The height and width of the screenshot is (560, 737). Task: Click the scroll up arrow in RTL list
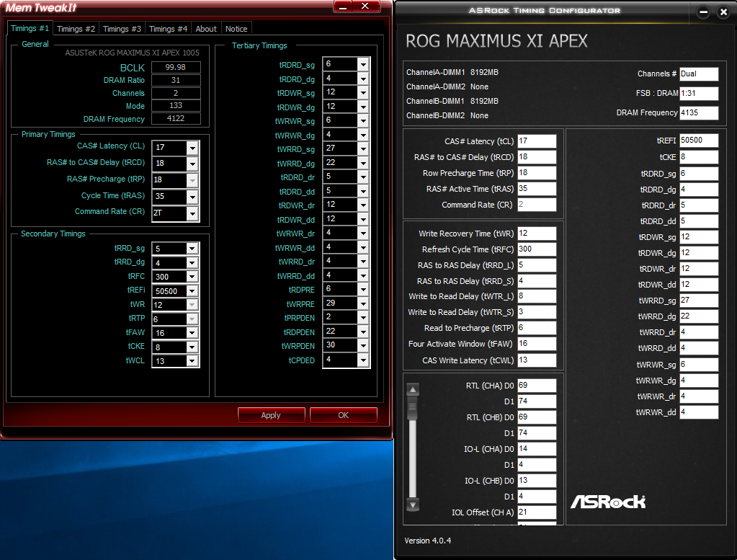tap(413, 389)
